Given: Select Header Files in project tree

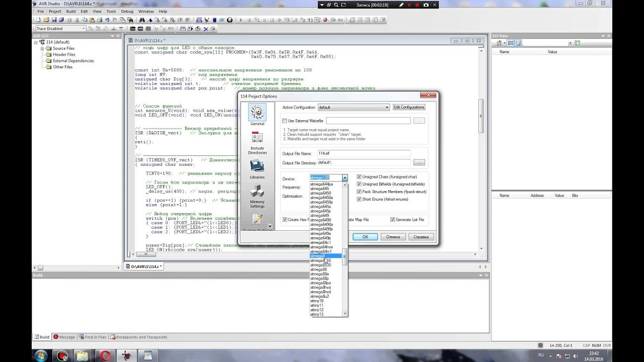Looking at the screenshot, I should click(64, 54).
